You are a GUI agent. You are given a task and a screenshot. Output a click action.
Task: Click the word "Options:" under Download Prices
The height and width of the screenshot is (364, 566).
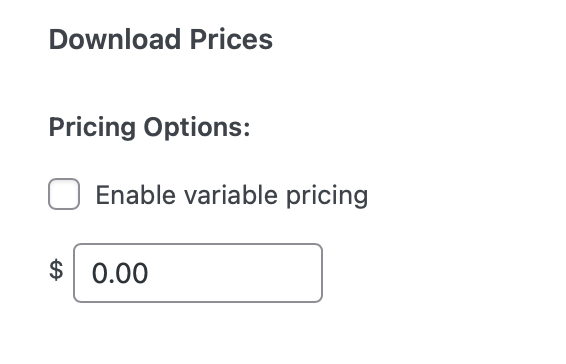(x=197, y=127)
